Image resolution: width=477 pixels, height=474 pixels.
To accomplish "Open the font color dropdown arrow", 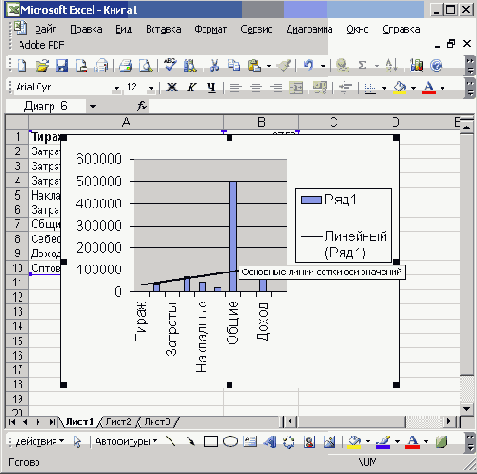I will coord(442,88).
